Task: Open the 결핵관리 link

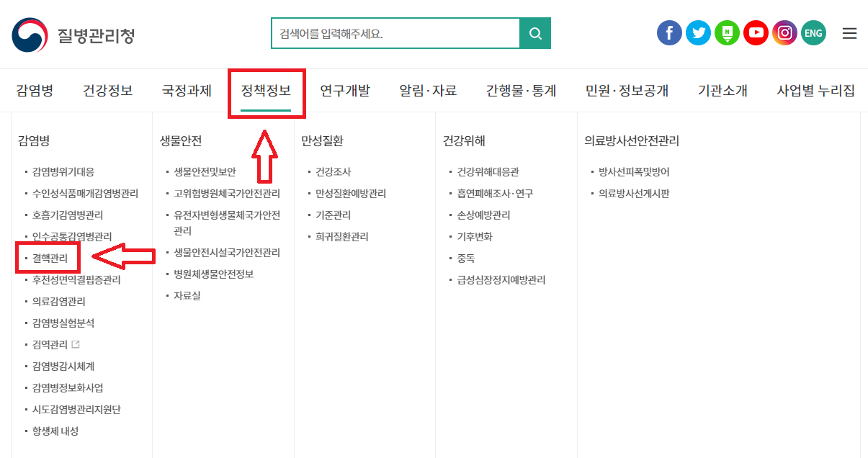Action: pyautogui.click(x=48, y=256)
